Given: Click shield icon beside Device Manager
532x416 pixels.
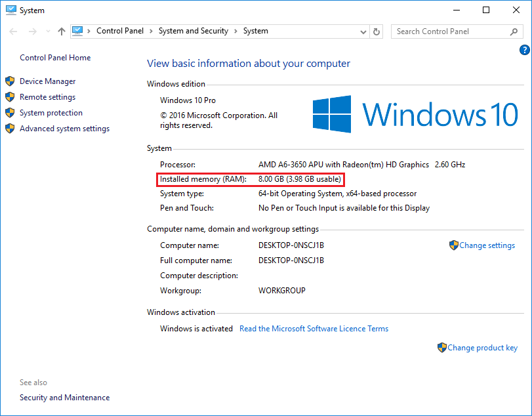Looking at the screenshot, I should tap(10, 81).
